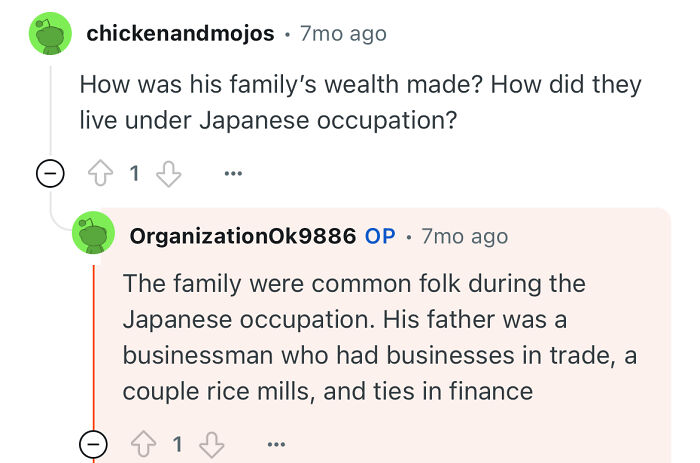Click OrganizationOk9886's avatar image
700x463 pixels.
[93, 233]
